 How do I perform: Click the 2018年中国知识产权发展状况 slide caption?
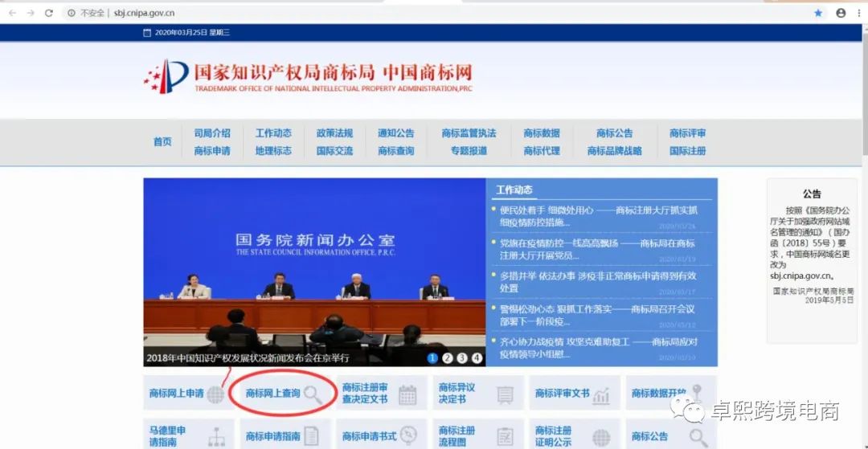(248, 358)
